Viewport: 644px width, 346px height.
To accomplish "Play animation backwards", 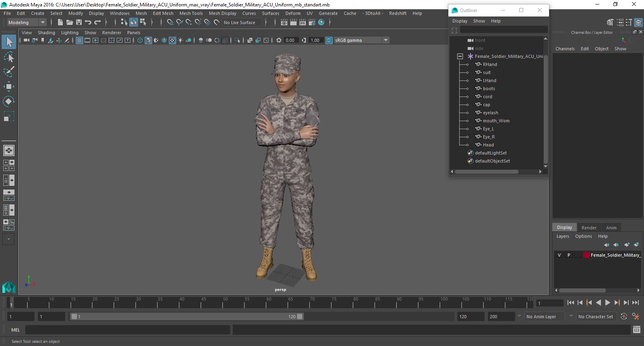I will click(599, 303).
